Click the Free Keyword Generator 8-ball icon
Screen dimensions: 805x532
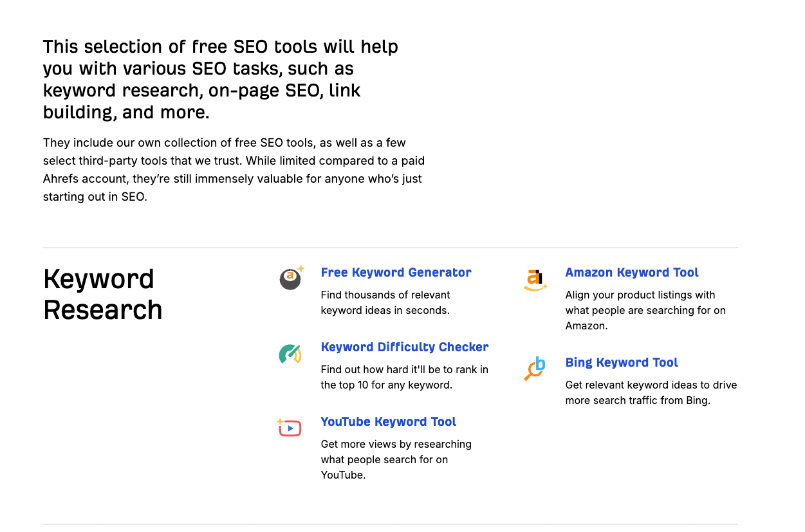(x=291, y=278)
